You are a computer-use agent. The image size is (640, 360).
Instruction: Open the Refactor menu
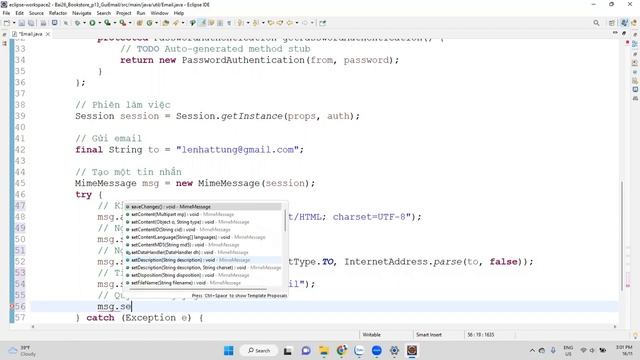(58, 13)
